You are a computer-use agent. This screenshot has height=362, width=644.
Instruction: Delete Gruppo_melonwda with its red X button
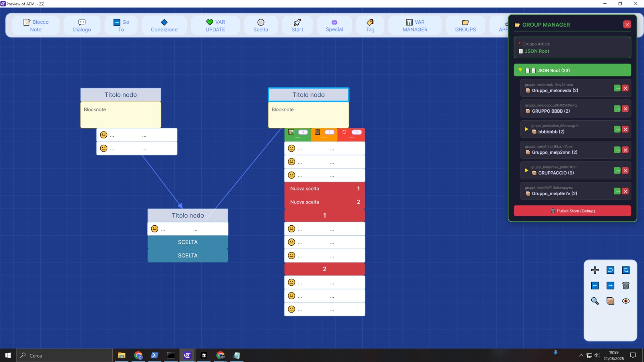pyautogui.click(x=625, y=88)
